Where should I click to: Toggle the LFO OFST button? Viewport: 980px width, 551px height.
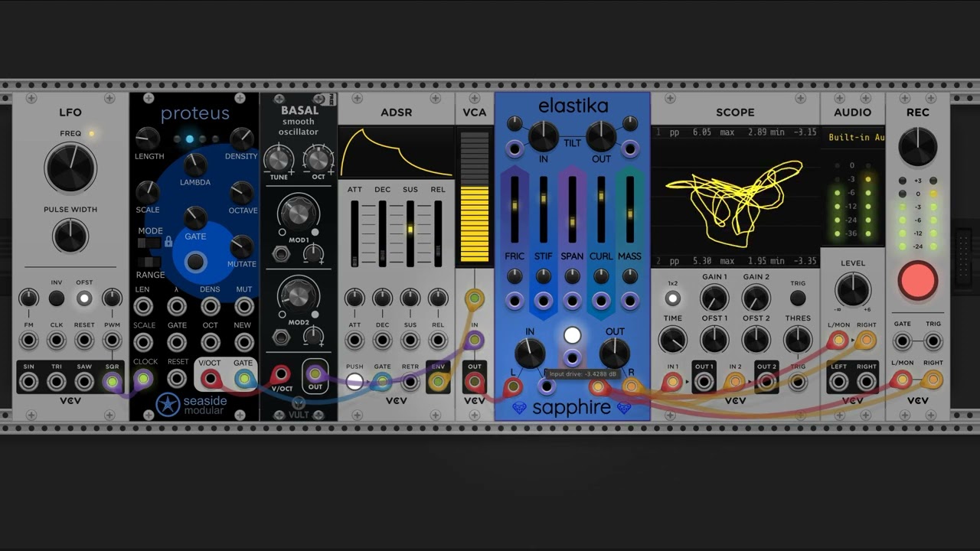(x=84, y=298)
